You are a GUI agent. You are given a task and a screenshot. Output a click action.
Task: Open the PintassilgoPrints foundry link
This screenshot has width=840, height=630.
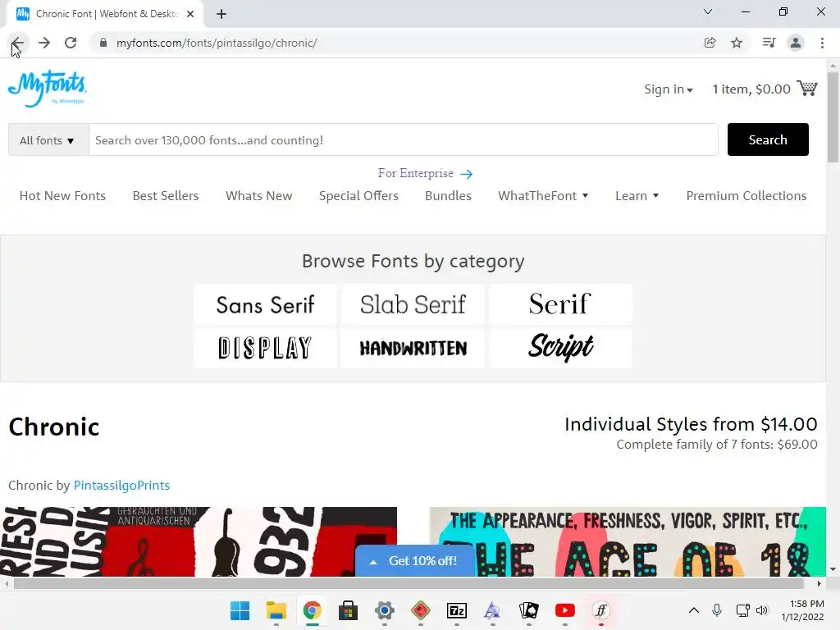tap(121, 486)
